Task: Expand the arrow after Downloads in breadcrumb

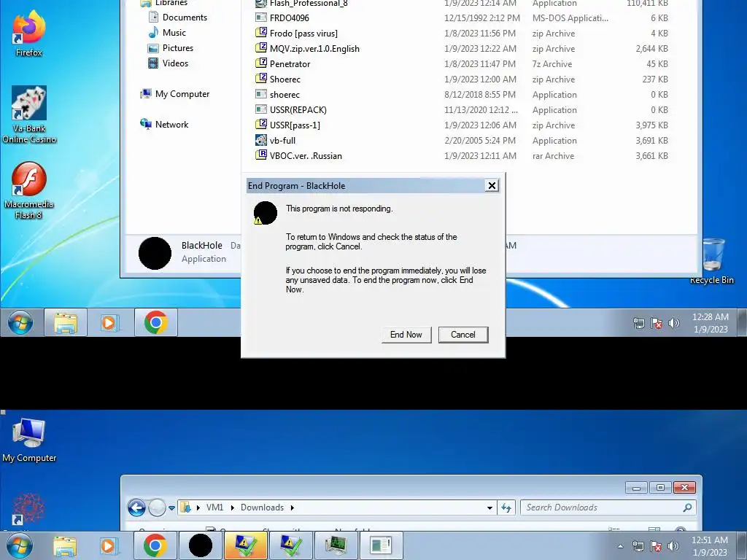Action: click(x=292, y=507)
